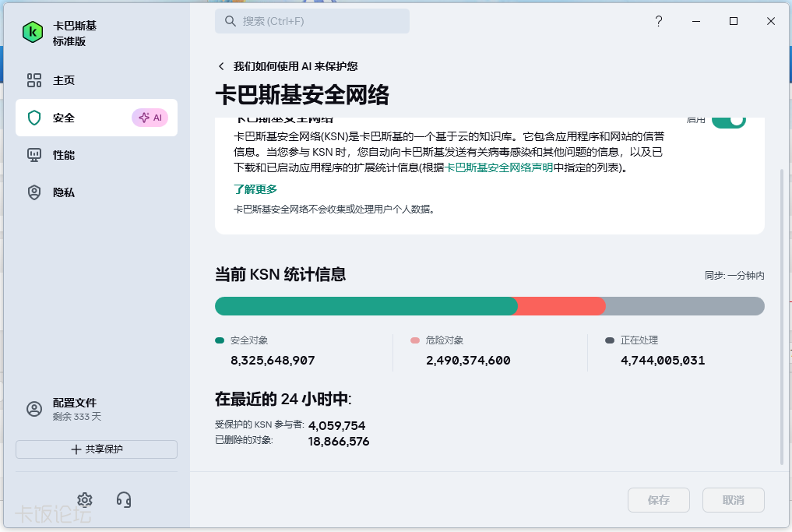The height and width of the screenshot is (532, 792).
Task: Open the 卡巴斯基安全网络声明 statement link
Action: coord(498,167)
